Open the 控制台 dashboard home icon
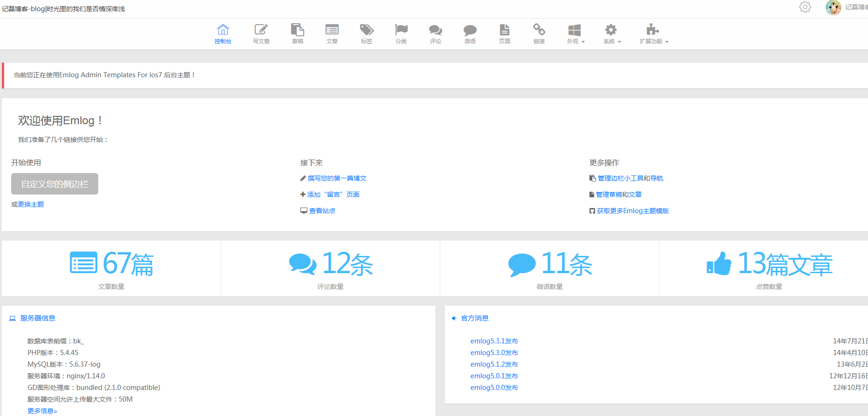This screenshot has width=868, height=416. [x=223, y=30]
